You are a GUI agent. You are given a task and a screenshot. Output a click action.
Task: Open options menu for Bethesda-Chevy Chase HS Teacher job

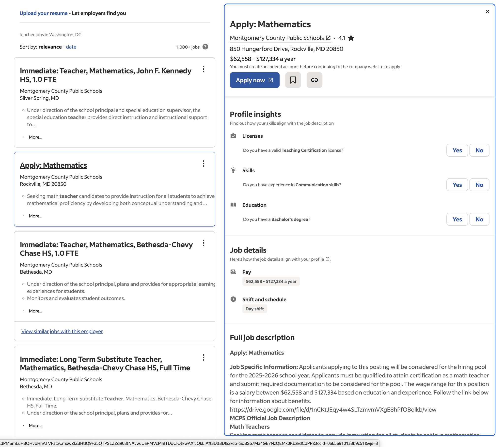[x=204, y=243]
